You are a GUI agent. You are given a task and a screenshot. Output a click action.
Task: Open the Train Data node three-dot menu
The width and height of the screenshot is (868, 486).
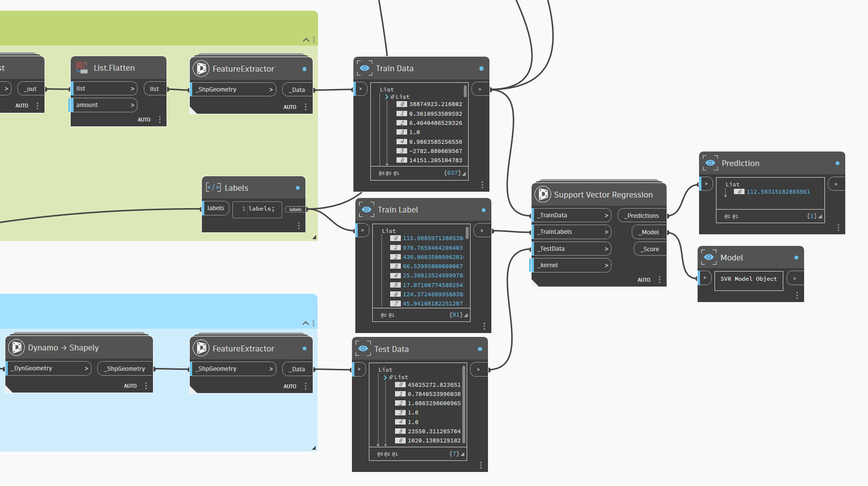[x=482, y=185]
